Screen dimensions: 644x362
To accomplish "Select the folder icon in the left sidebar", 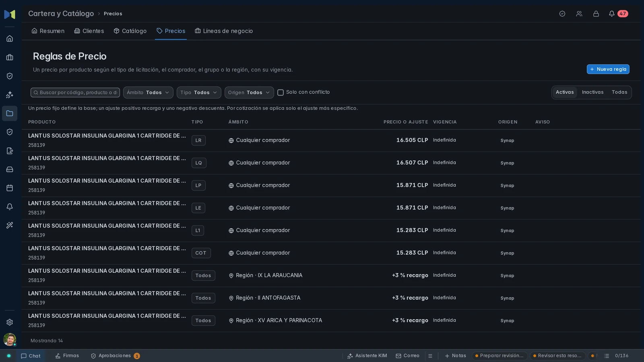I will pos(10,113).
